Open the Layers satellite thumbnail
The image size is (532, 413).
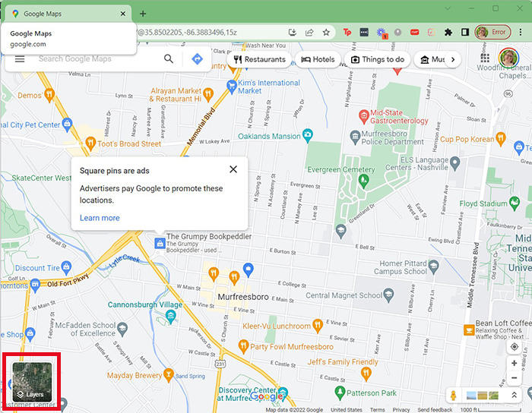pyautogui.click(x=32, y=382)
